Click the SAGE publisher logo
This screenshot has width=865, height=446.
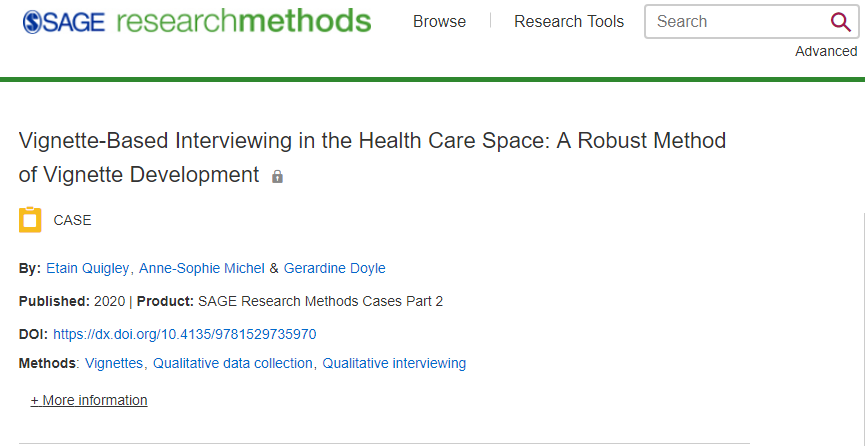point(63,22)
